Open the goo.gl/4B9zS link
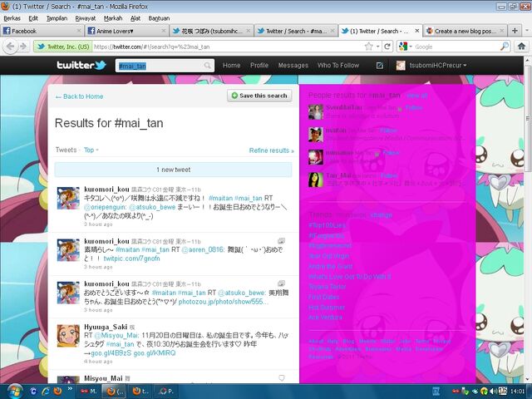 [x=111, y=352]
